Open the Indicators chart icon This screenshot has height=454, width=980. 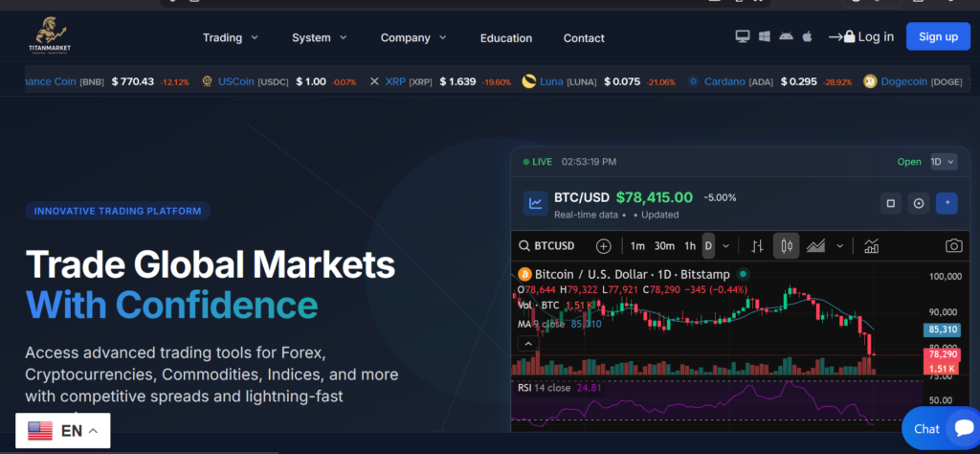click(x=871, y=246)
